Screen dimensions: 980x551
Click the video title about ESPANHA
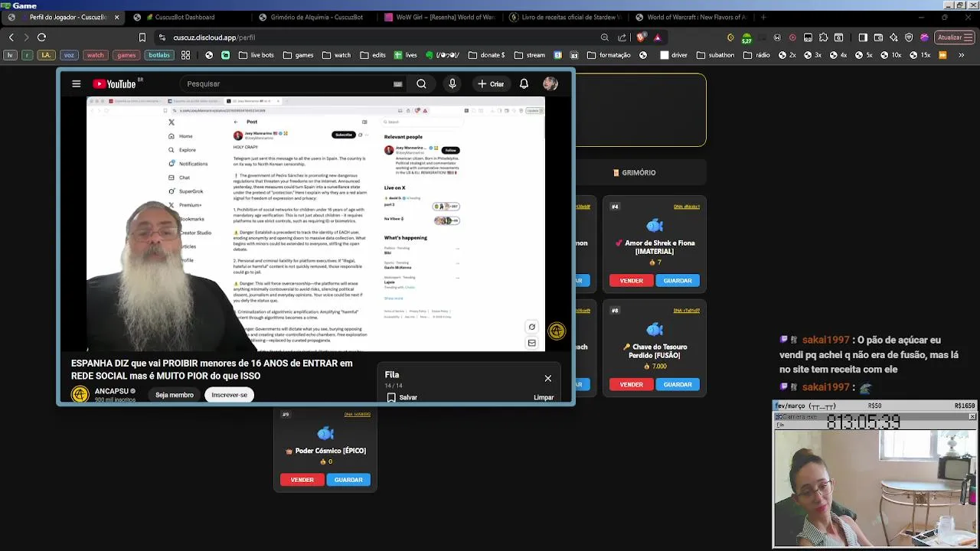click(x=212, y=369)
